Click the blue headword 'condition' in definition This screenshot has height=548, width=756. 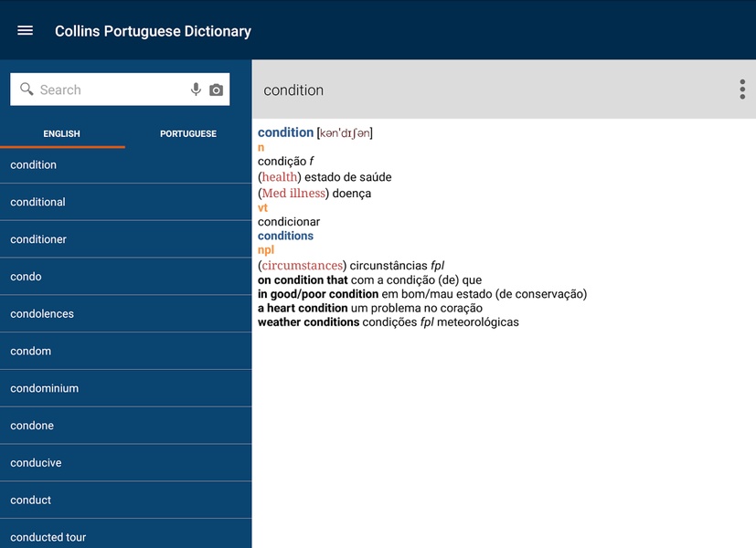(285, 132)
